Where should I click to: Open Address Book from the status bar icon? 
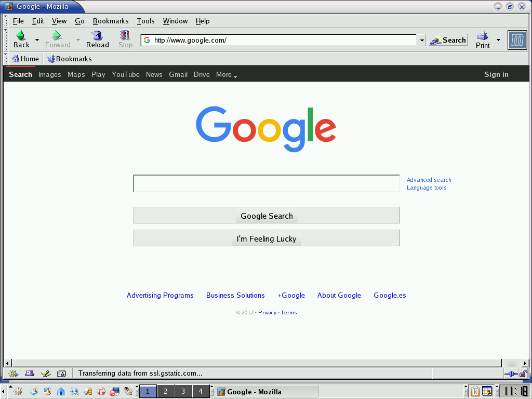click(x=61, y=373)
